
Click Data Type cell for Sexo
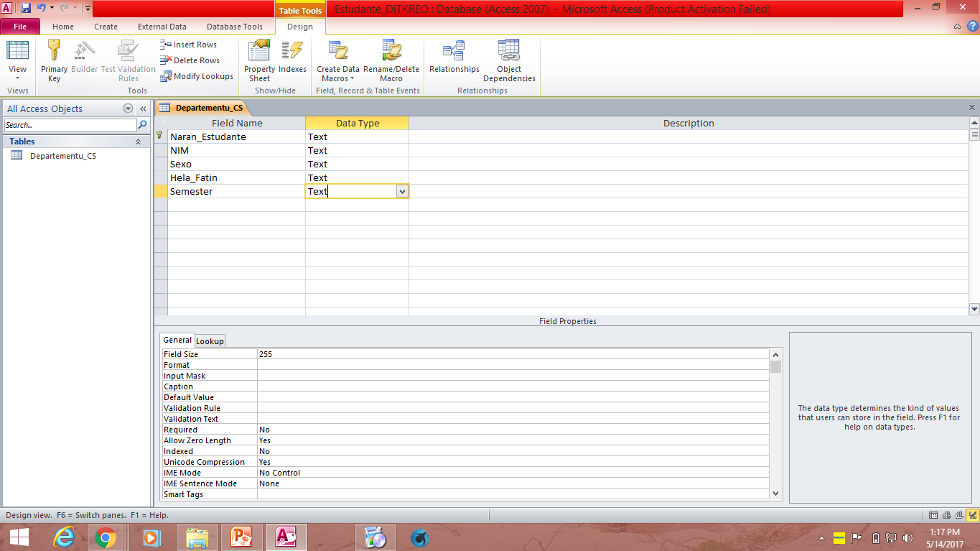coord(357,164)
